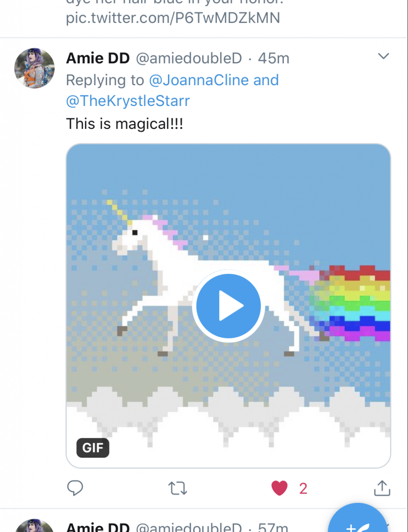Unlike the tweet via red heart
This screenshot has height=532, width=408.
coord(280,488)
